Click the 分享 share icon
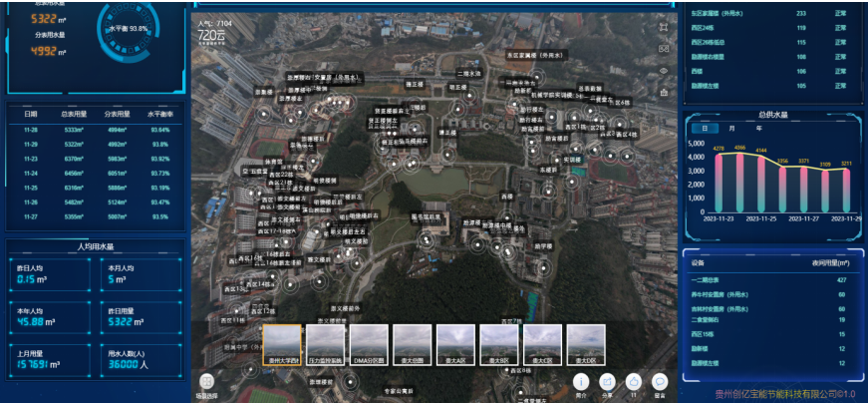 coord(607,381)
